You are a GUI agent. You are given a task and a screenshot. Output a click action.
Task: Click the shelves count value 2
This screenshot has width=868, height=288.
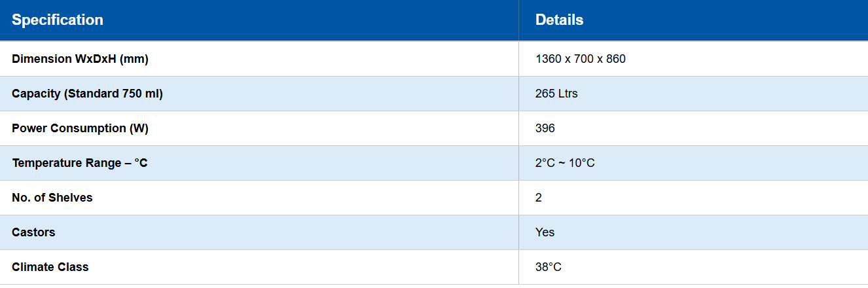pyautogui.click(x=539, y=198)
